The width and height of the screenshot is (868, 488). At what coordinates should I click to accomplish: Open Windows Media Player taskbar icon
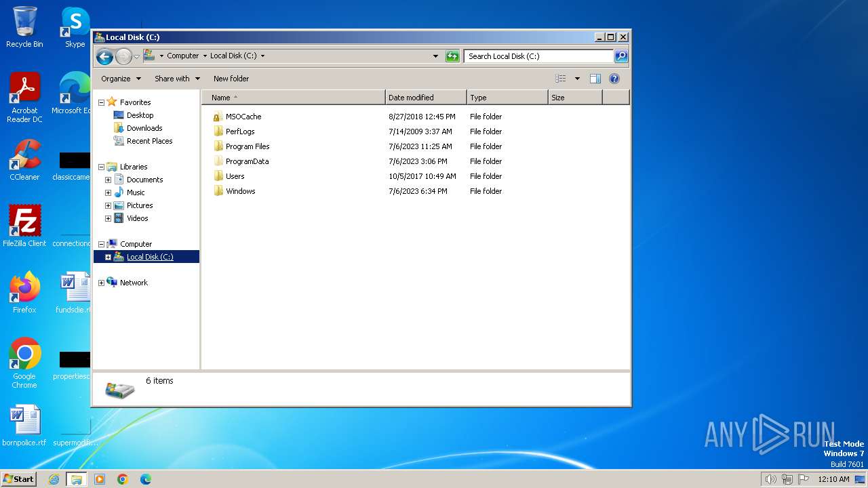click(100, 479)
